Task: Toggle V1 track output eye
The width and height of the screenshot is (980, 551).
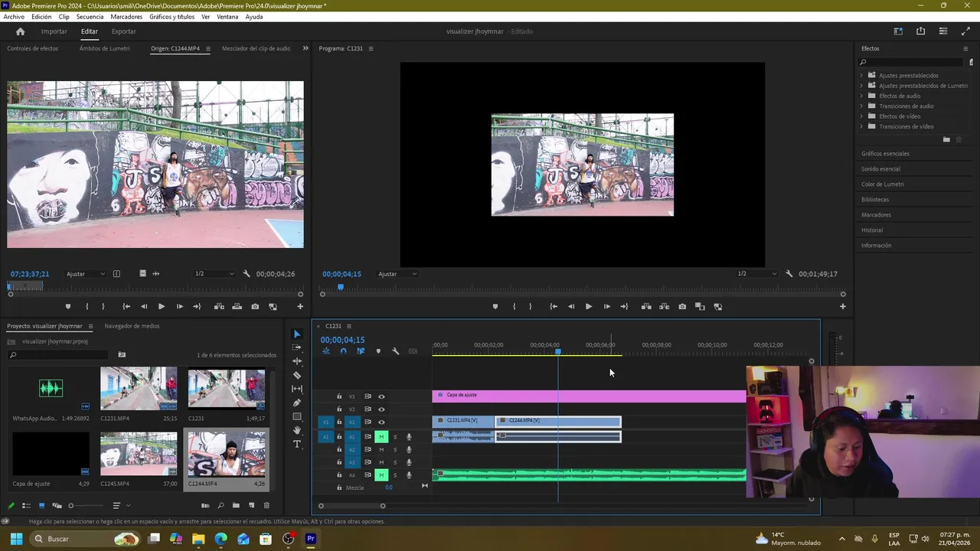Action: 381,422
